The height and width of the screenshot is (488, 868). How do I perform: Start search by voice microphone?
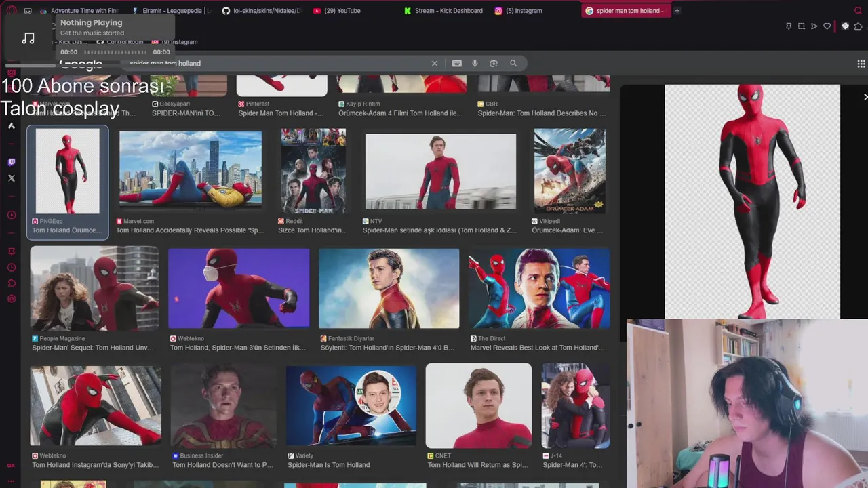[x=475, y=63]
